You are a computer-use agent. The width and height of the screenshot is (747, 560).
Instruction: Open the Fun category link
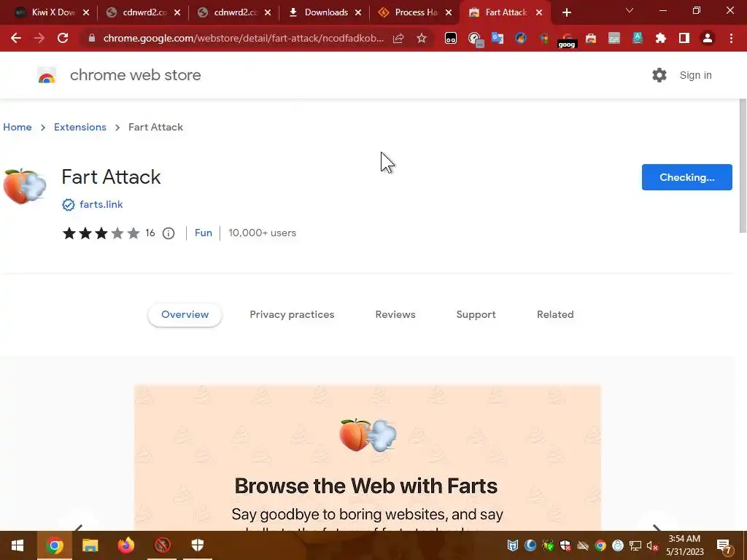point(204,233)
